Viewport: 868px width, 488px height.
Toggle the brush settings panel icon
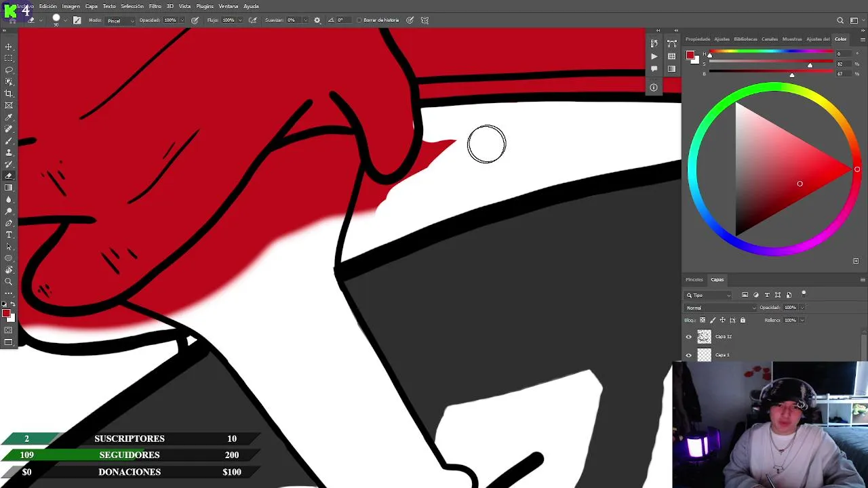tap(77, 20)
